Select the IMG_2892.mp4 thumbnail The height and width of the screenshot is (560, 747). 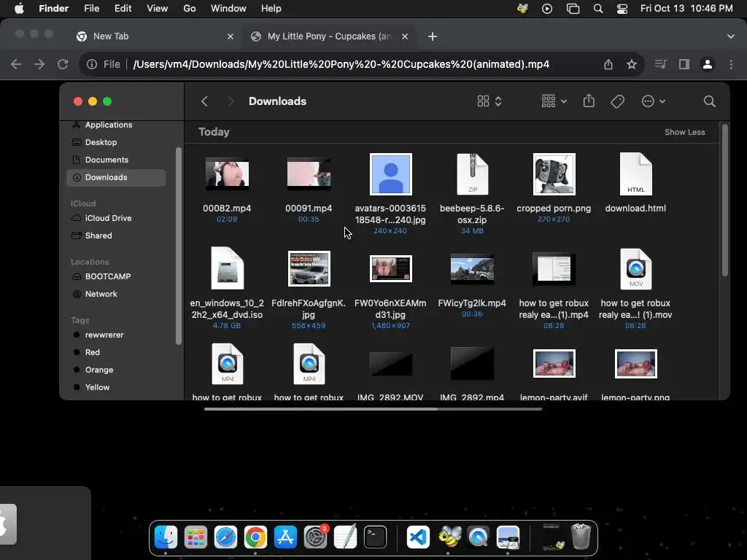point(472,364)
